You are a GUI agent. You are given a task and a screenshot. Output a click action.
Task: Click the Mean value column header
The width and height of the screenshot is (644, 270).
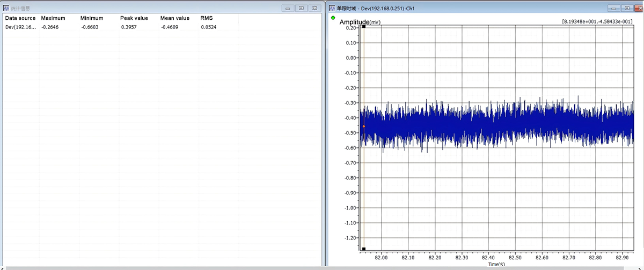(175, 18)
